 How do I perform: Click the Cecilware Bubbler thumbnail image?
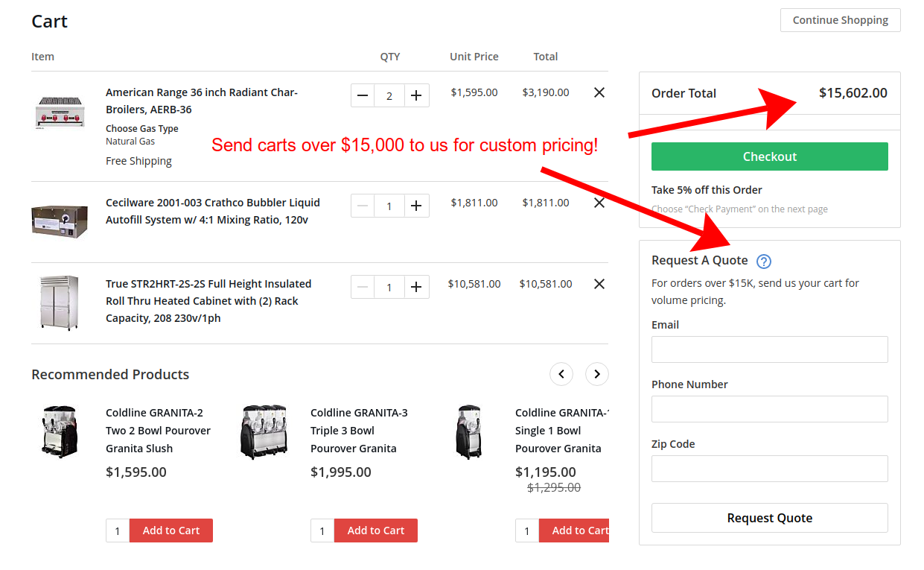pos(60,221)
